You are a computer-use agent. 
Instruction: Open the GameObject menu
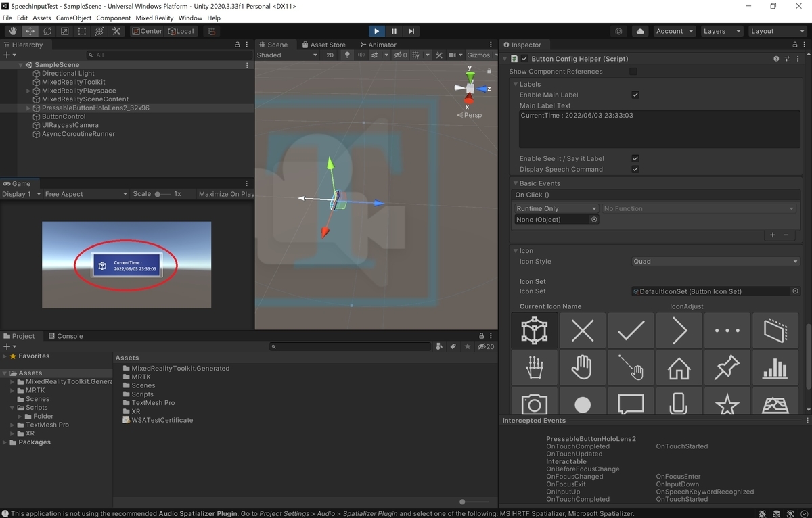point(73,18)
